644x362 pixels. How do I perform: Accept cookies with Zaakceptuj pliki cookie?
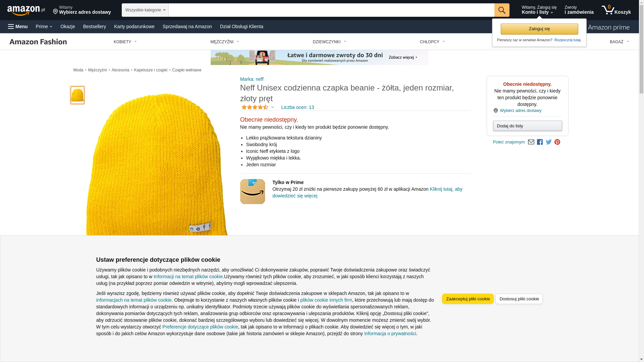point(468,299)
